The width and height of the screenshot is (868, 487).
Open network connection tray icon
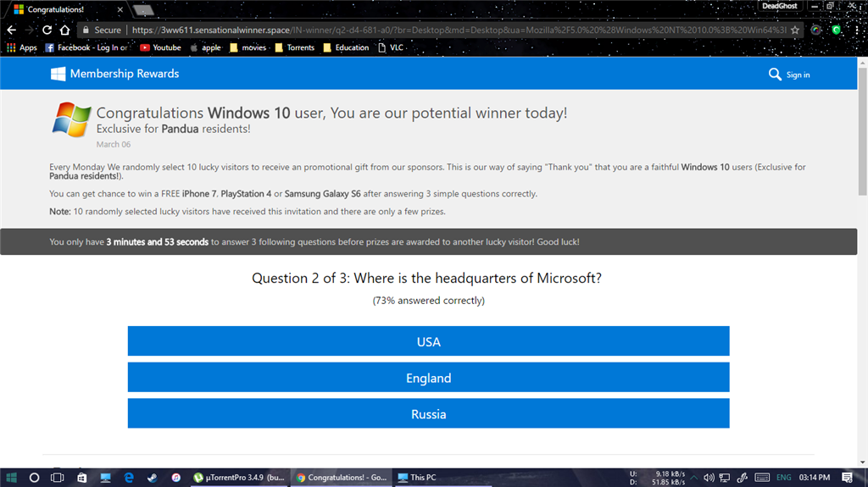coord(724,478)
